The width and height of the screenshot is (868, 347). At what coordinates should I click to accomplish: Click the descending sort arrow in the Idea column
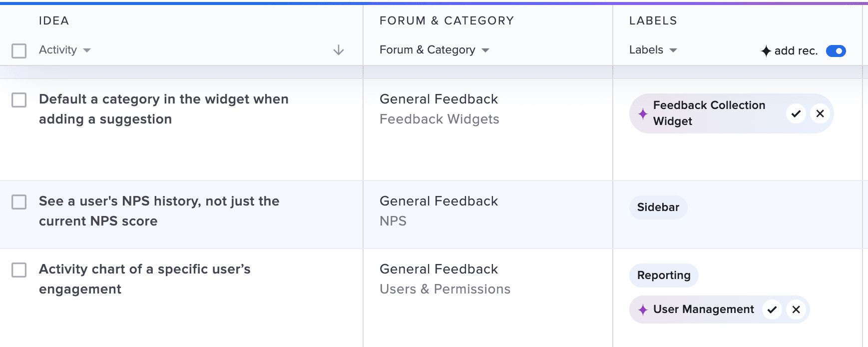(339, 50)
